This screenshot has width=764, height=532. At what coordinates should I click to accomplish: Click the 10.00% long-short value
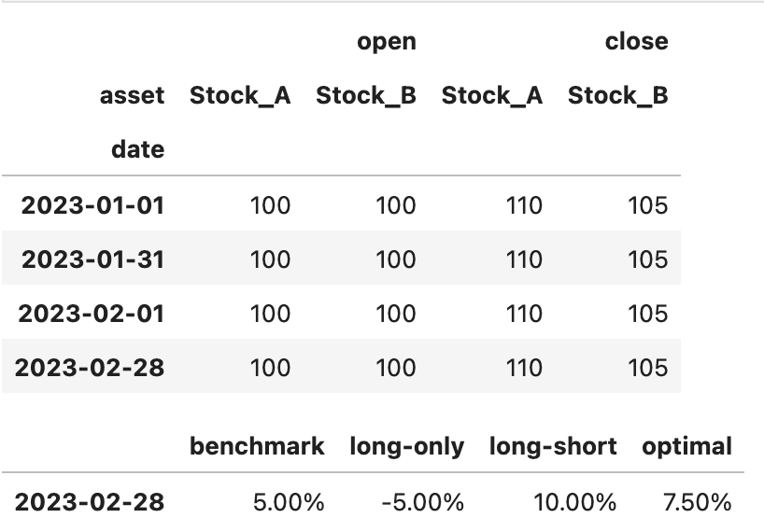575,503
